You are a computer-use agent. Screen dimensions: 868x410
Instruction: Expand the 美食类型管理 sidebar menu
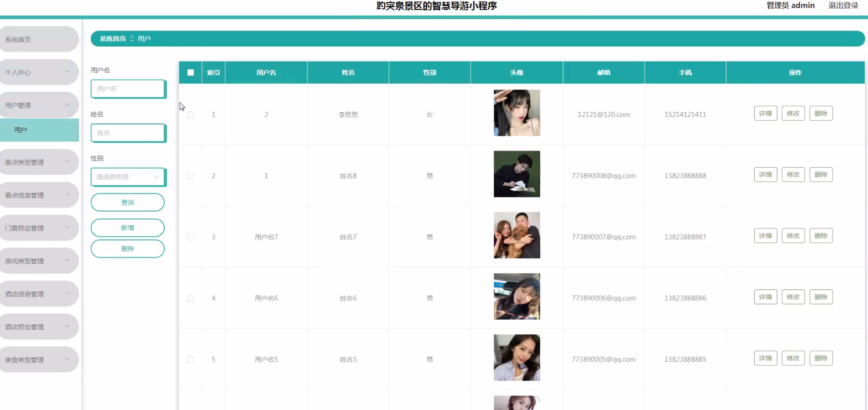[x=39, y=360]
